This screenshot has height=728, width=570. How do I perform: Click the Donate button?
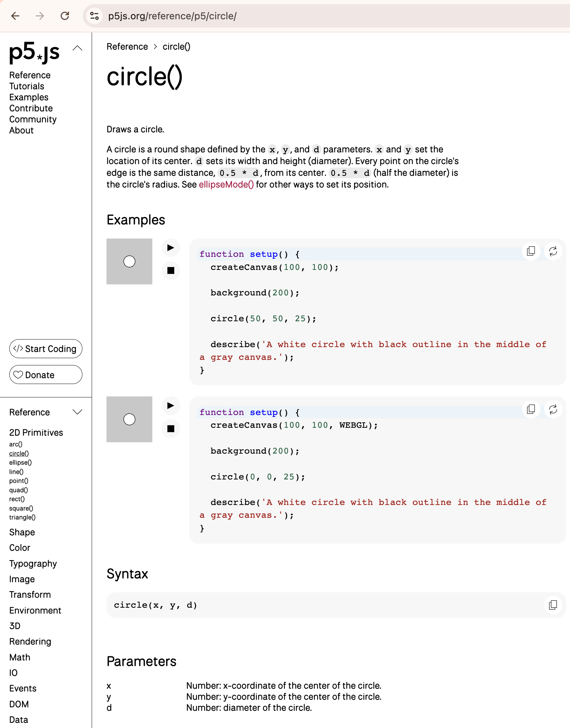click(45, 375)
